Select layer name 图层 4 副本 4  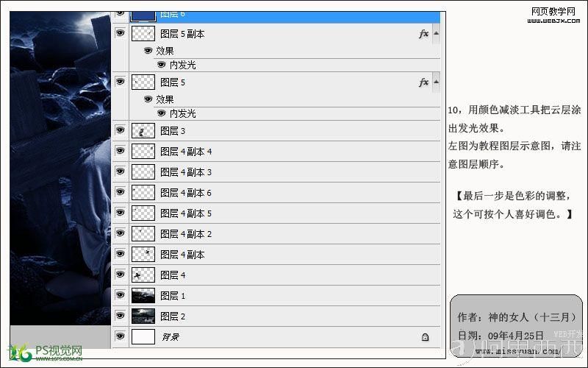click(x=186, y=152)
